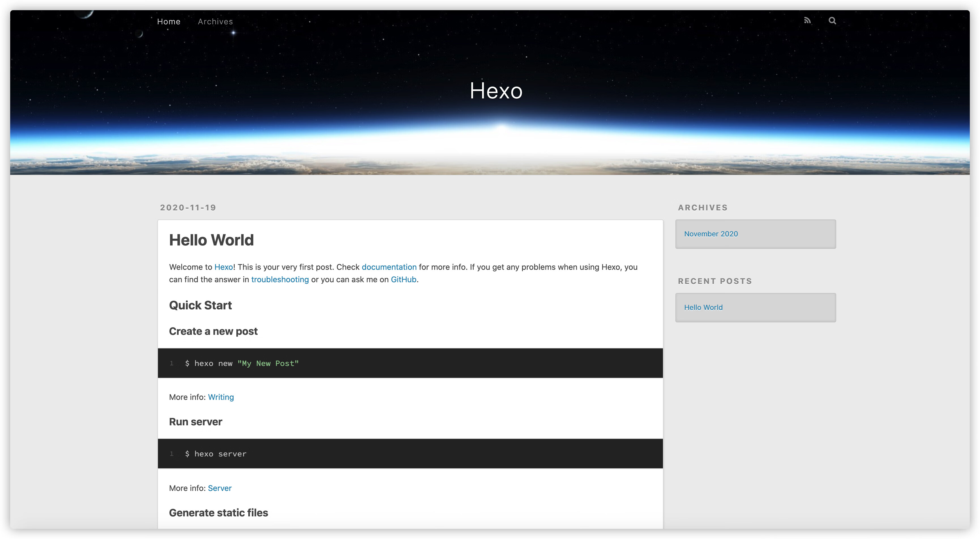Go to Home in navigation
The width and height of the screenshot is (980, 539).
click(168, 22)
